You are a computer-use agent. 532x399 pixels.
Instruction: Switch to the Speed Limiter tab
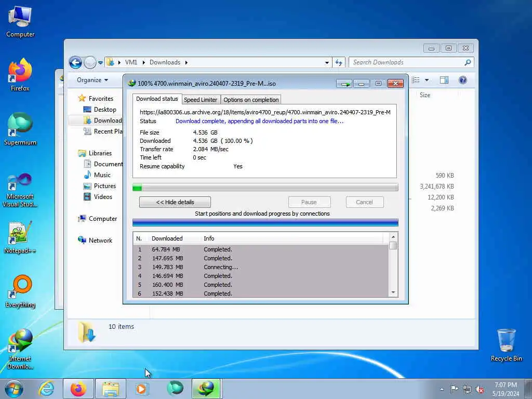pos(201,100)
